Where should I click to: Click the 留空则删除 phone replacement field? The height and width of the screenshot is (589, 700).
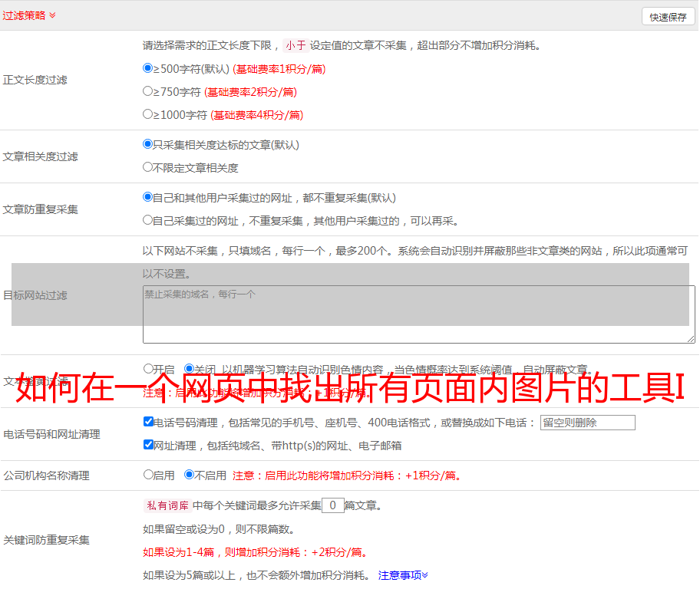click(587, 423)
